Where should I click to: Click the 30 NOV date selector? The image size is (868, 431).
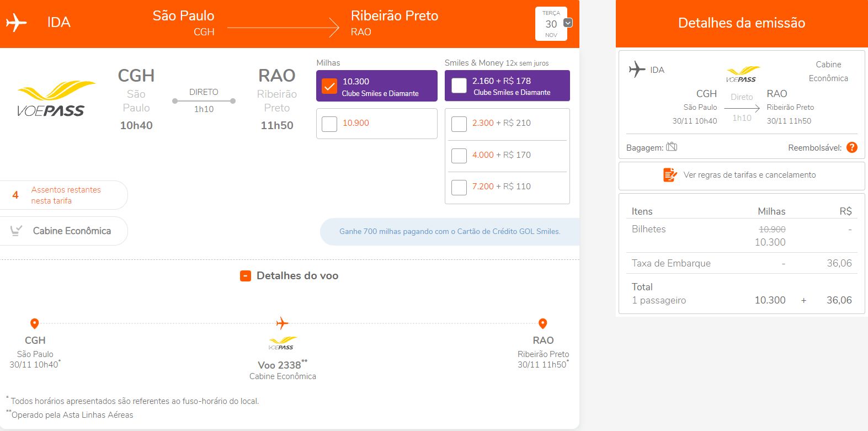551,24
